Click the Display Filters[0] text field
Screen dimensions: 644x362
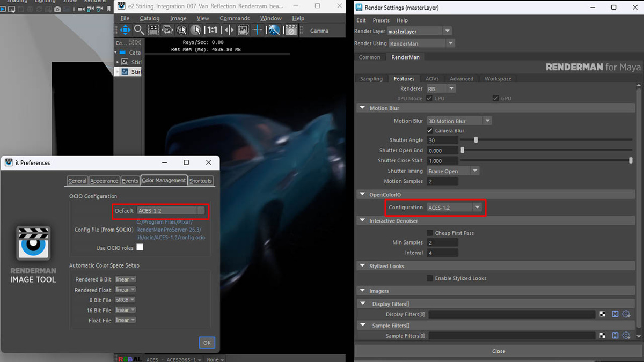(x=511, y=314)
